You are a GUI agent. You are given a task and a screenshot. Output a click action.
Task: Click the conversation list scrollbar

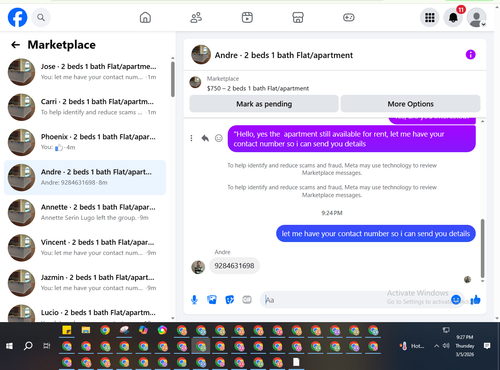point(173,79)
